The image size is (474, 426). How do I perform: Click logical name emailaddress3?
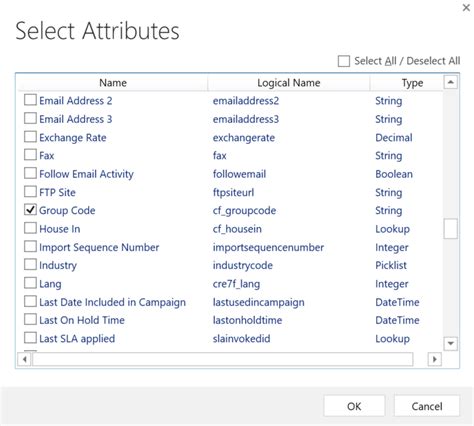(246, 119)
